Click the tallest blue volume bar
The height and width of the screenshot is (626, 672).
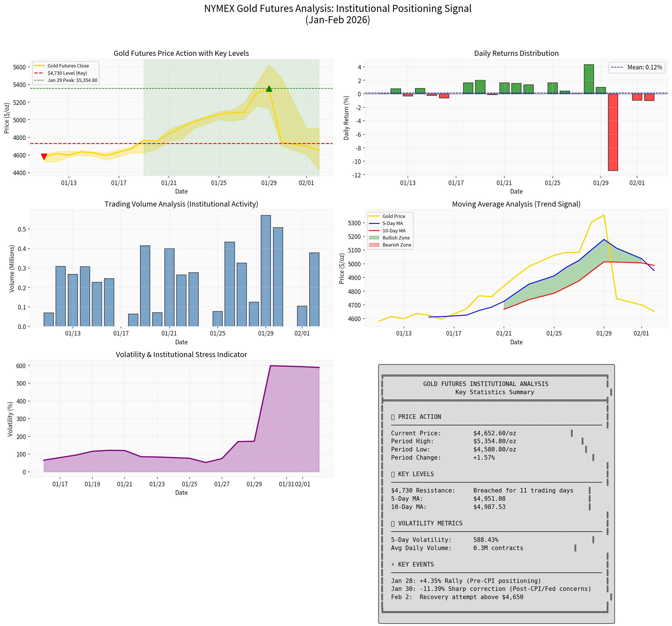pos(266,270)
